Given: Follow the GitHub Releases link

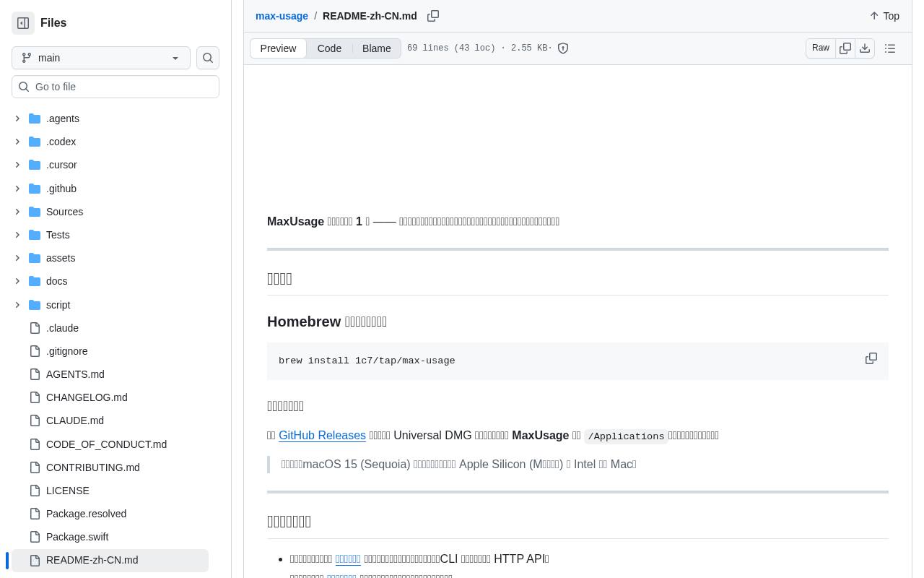Looking at the screenshot, I should (322, 435).
